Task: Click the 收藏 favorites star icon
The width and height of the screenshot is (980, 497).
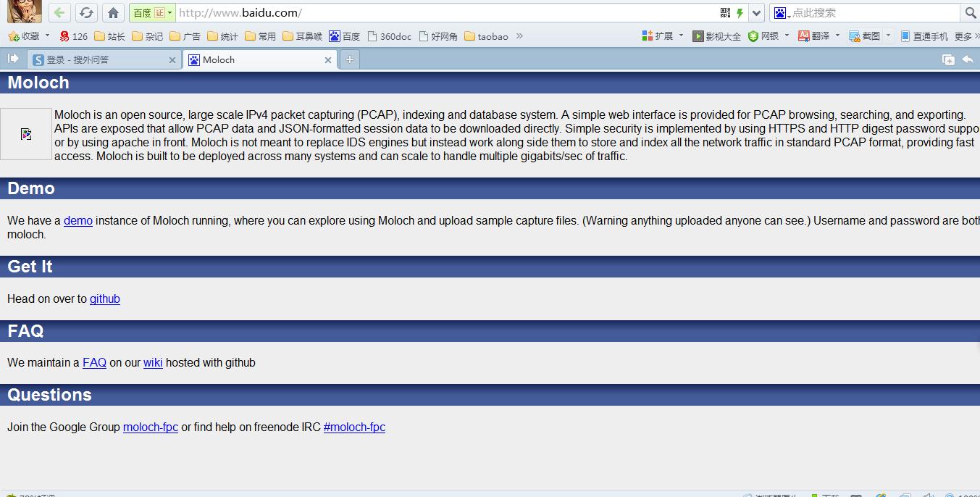Action: [x=13, y=36]
